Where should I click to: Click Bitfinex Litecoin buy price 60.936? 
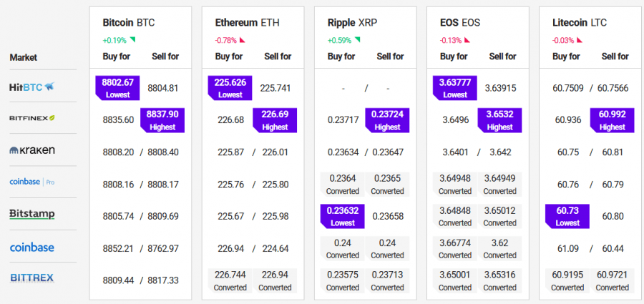[568, 120]
